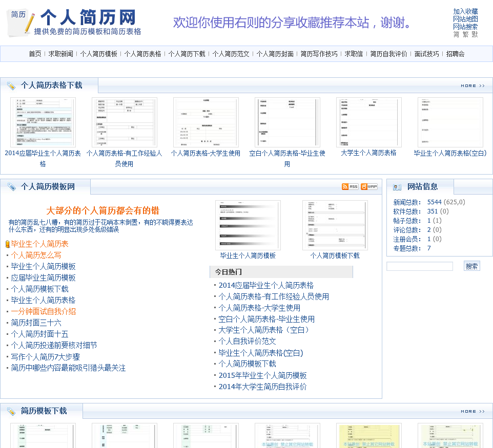
Task: Select 个人简历表格 navigation item
Action: (x=143, y=54)
